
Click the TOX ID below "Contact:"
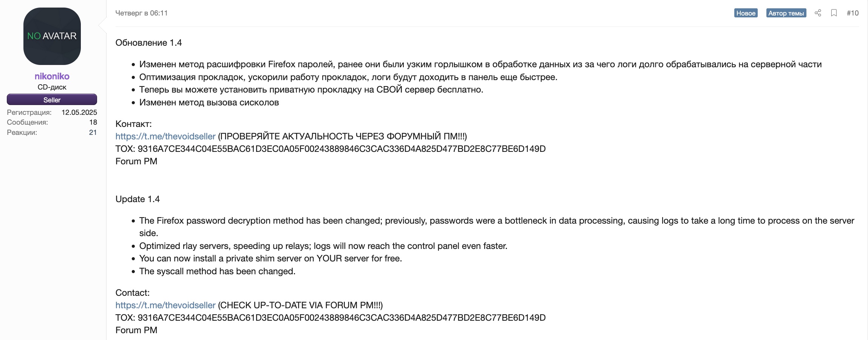pyautogui.click(x=341, y=318)
